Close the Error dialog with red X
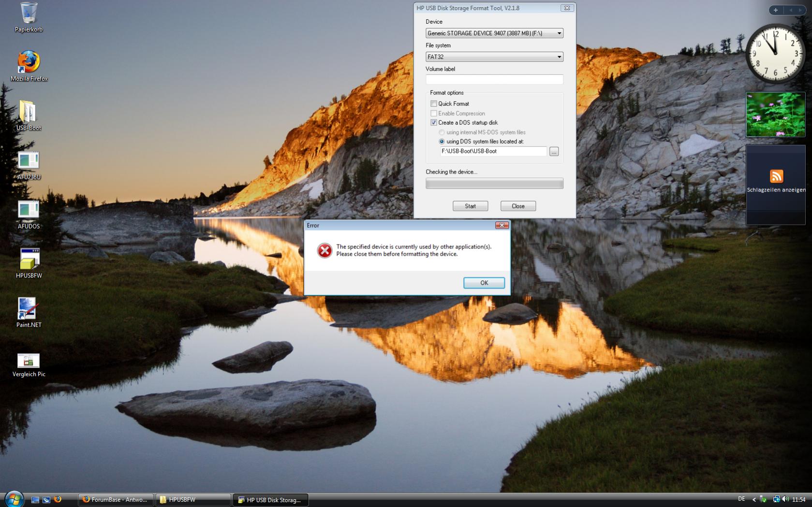Image resolution: width=812 pixels, height=507 pixels. tap(502, 225)
